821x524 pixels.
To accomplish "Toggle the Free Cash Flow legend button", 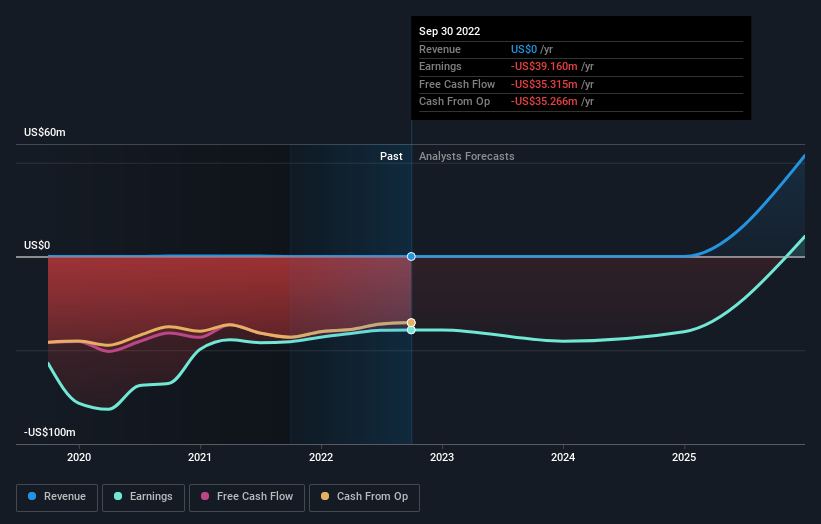I will pyautogui.click(x=247, y=497).
